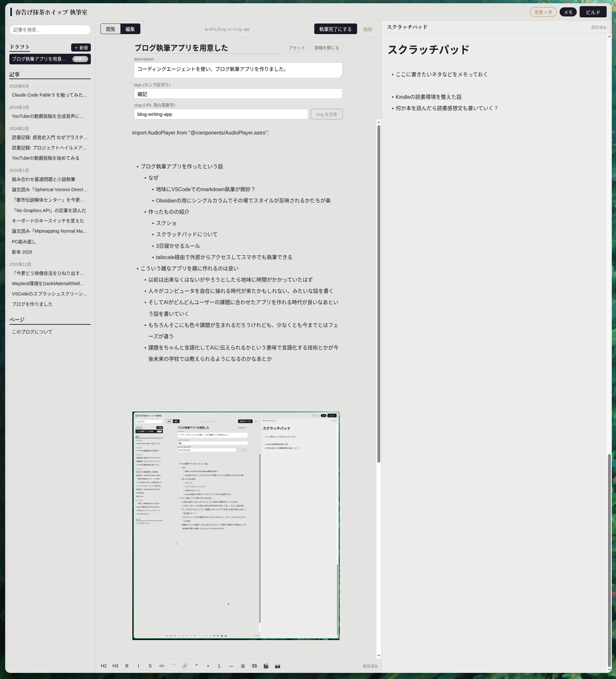Apply strikethrough with S button
Image resolution: width=616 pixels, height=679 pixels.
pyautogui.click(x=150, y=666)
